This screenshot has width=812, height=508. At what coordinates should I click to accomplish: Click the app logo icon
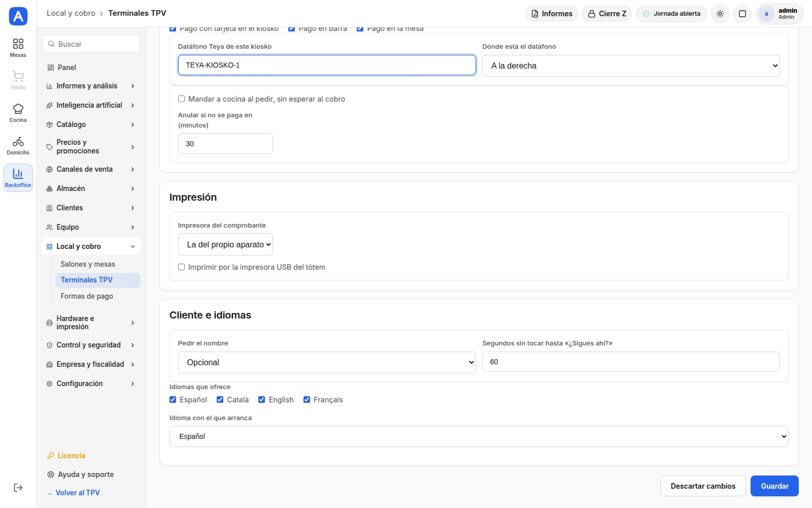(18, 16)
